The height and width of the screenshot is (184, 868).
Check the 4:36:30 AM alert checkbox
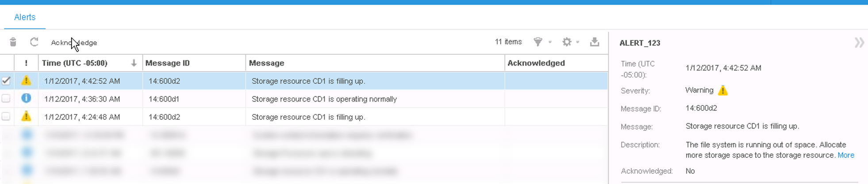pyautogui.click(x=6, y=98)
